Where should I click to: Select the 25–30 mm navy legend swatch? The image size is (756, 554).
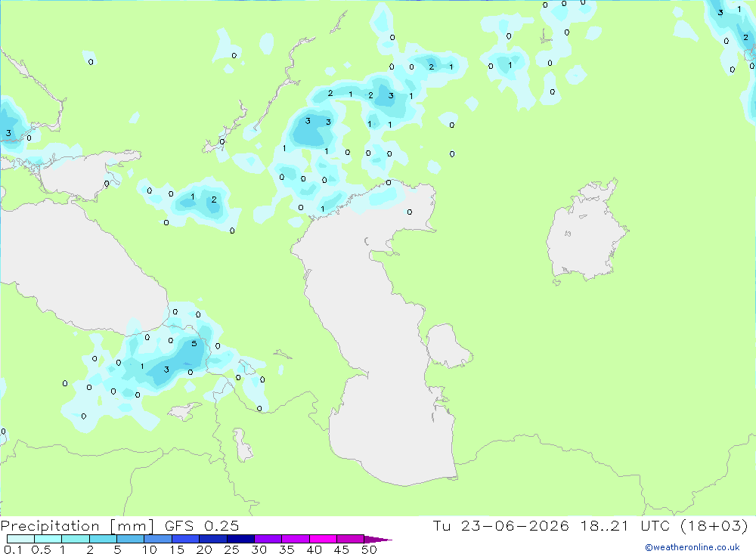pyautogui.click(x=240, y=539)
